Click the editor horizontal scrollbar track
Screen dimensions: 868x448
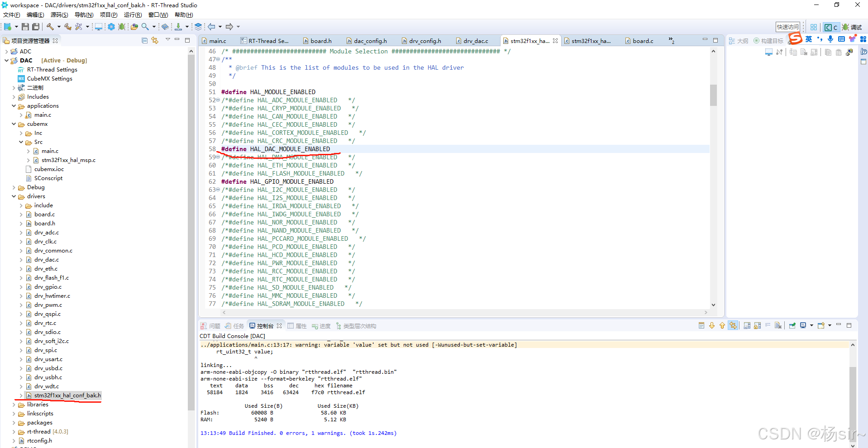click(x=464, y=312)
